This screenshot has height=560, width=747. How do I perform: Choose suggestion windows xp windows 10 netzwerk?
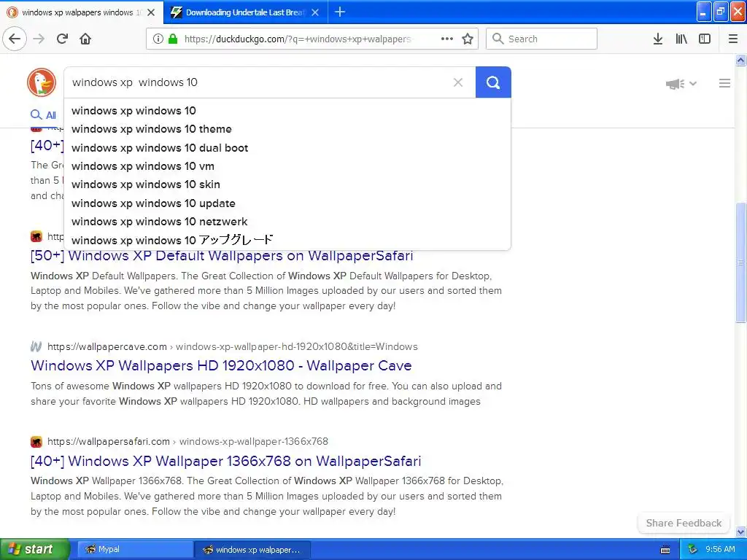(x=287, y=222)
